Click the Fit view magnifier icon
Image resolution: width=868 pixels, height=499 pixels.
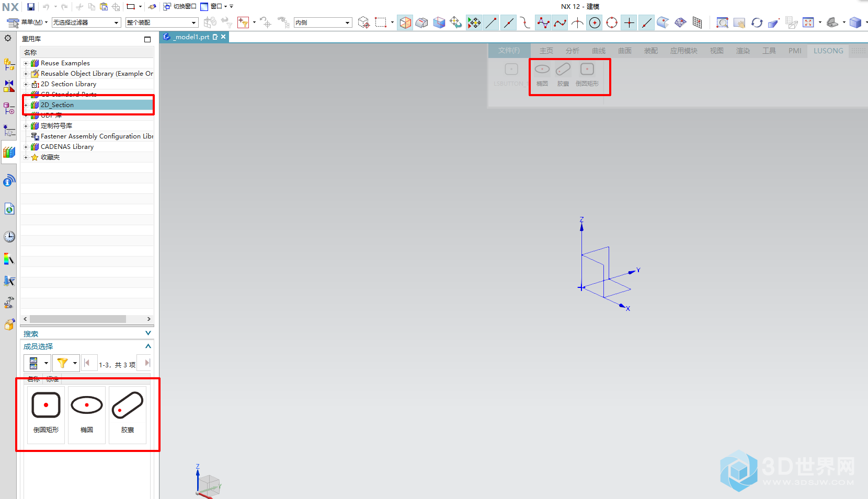click(x=722, y=22)
